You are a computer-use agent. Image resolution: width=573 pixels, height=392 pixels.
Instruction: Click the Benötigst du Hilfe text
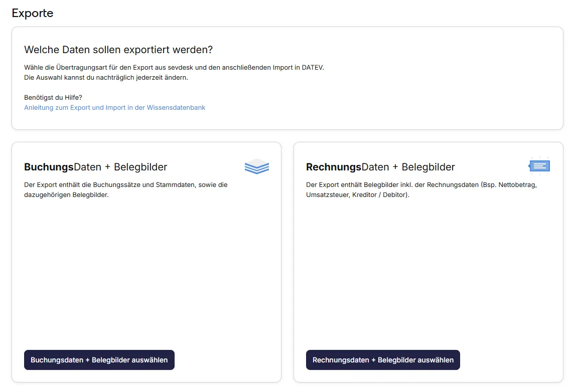(53, 97)
